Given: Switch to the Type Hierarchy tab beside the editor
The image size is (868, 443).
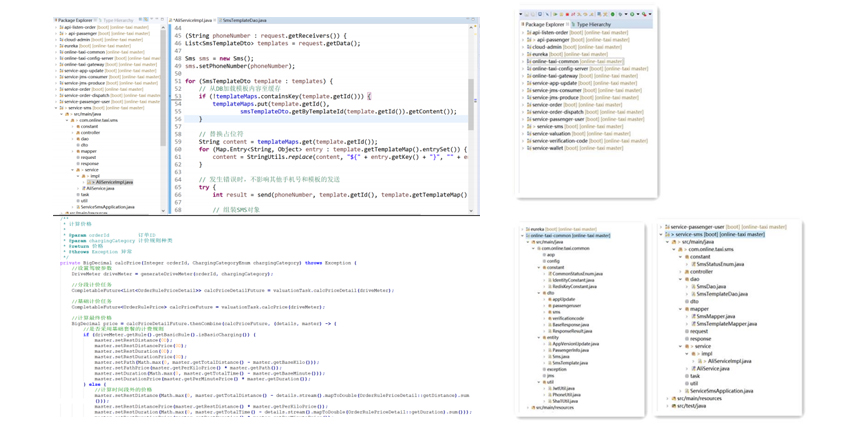Looking at the screenshot, I should [117, 20].
